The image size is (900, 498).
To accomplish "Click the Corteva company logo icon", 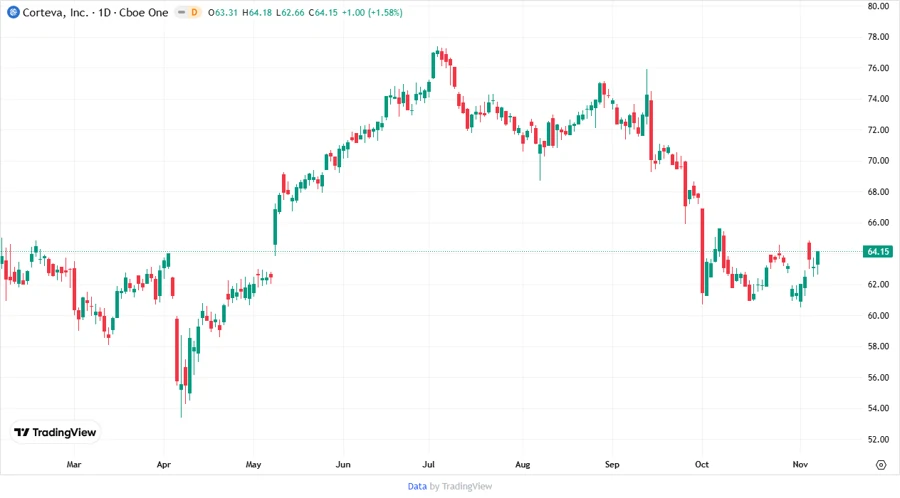I will pos(13,12).
